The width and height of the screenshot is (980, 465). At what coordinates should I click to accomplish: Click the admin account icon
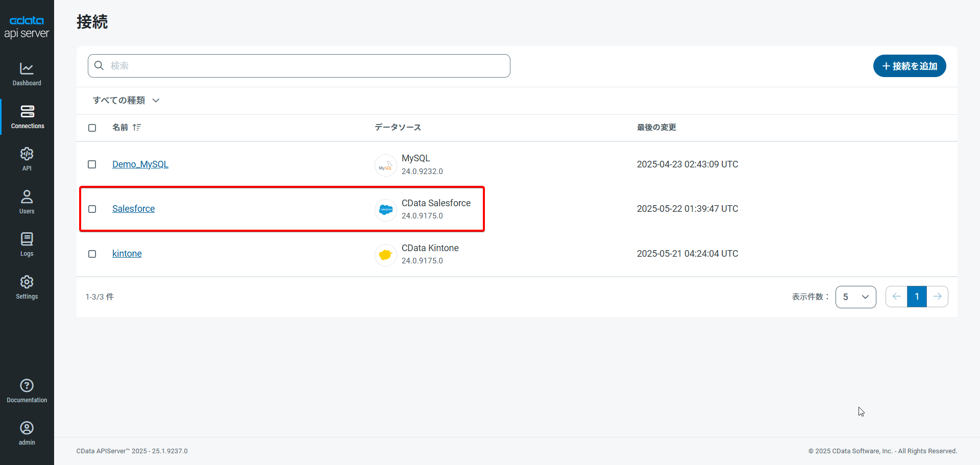pos(27,428)
